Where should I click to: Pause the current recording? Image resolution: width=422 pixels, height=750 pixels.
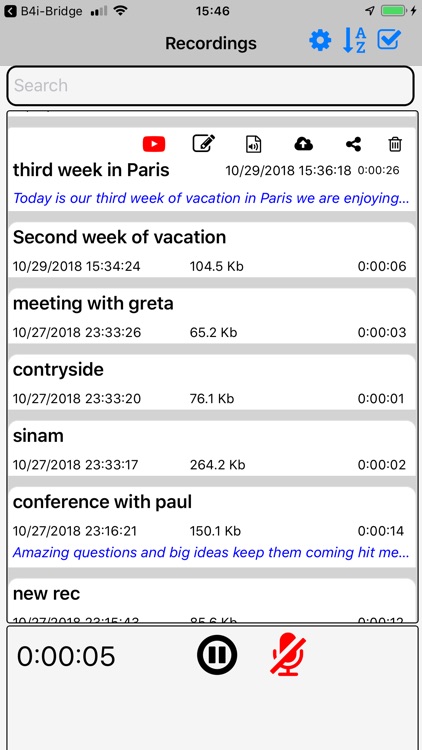click(x=217, y=655)
